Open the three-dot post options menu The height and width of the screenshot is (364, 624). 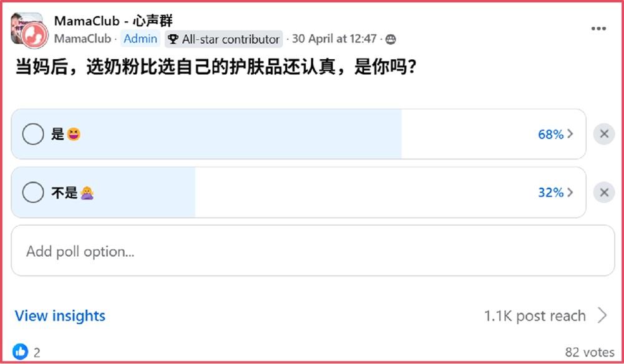598,29
